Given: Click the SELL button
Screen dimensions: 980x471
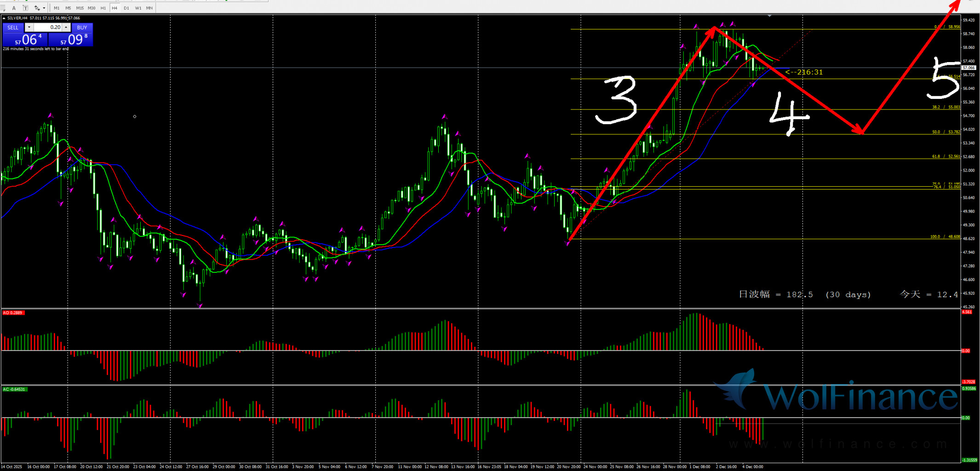Looking at the screenshot, I should (13, 28).
